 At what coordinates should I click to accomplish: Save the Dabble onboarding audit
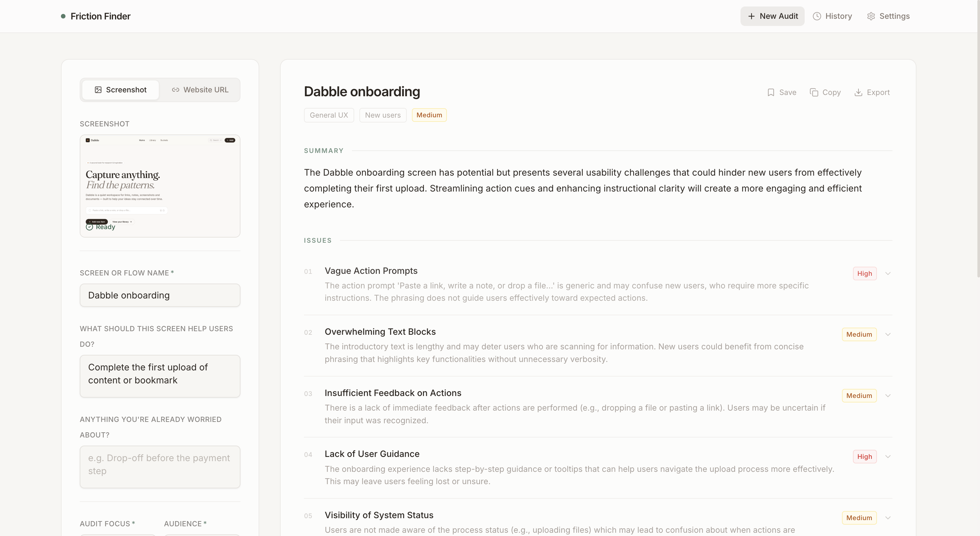(x=782, y=92)
